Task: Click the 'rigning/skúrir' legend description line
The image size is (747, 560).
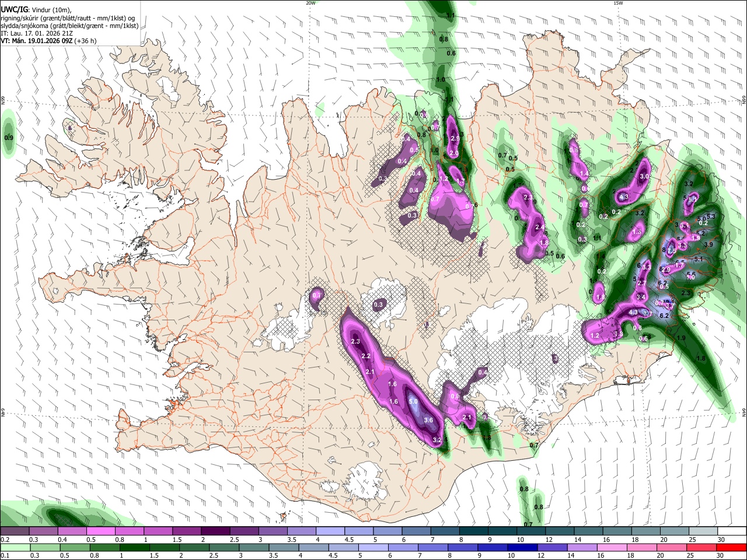Action: [x=68, y=17]
